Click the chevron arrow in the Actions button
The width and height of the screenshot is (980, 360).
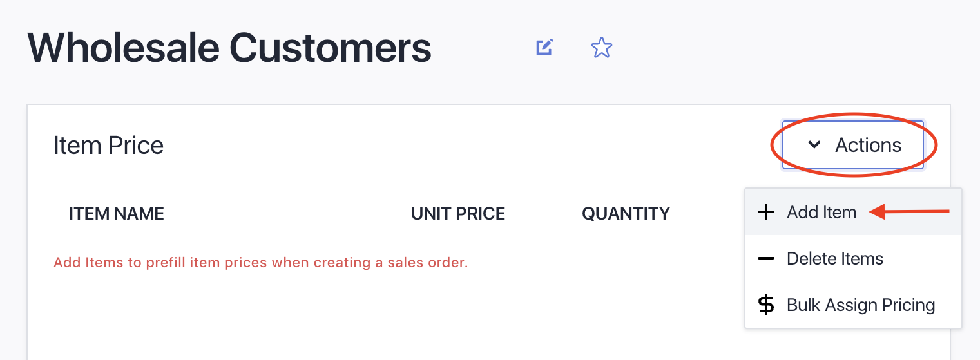(x=814, y=145)
